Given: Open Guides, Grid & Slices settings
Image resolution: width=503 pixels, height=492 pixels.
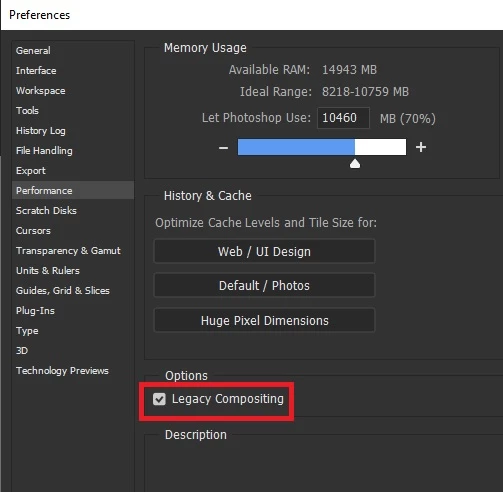Looking at the screenshot, I should [x=63, y=291].
